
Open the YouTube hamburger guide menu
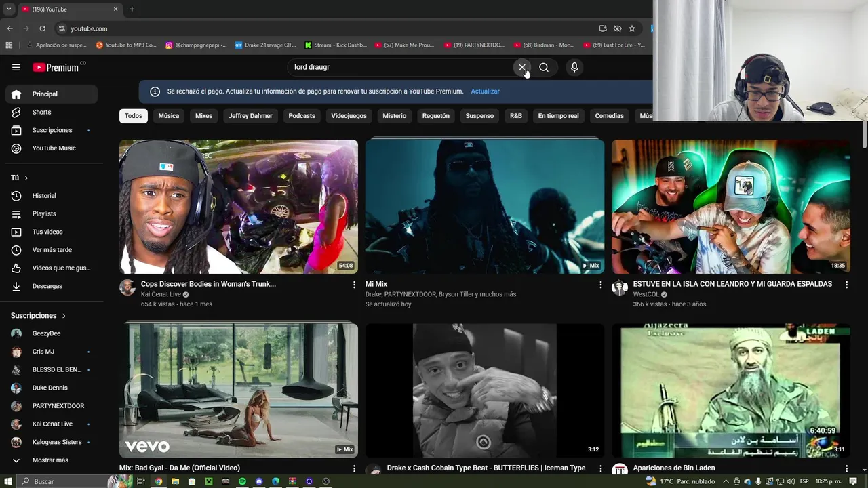pyautogui.click(x=16, y=67)
